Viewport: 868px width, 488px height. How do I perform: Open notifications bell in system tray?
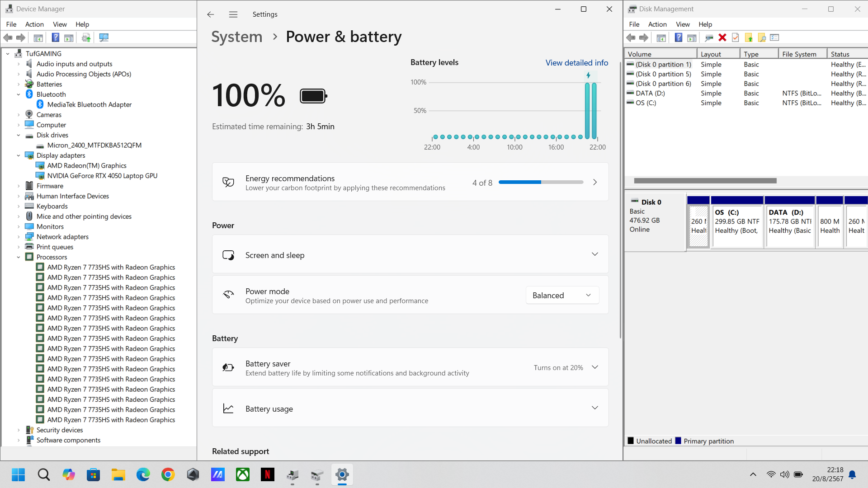[852, 474]
